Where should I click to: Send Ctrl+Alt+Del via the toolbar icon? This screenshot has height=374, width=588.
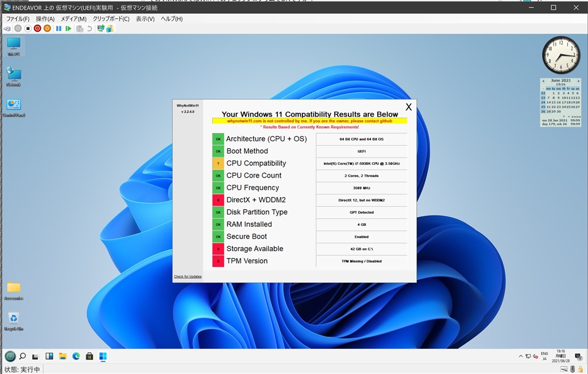pos(7,29)
